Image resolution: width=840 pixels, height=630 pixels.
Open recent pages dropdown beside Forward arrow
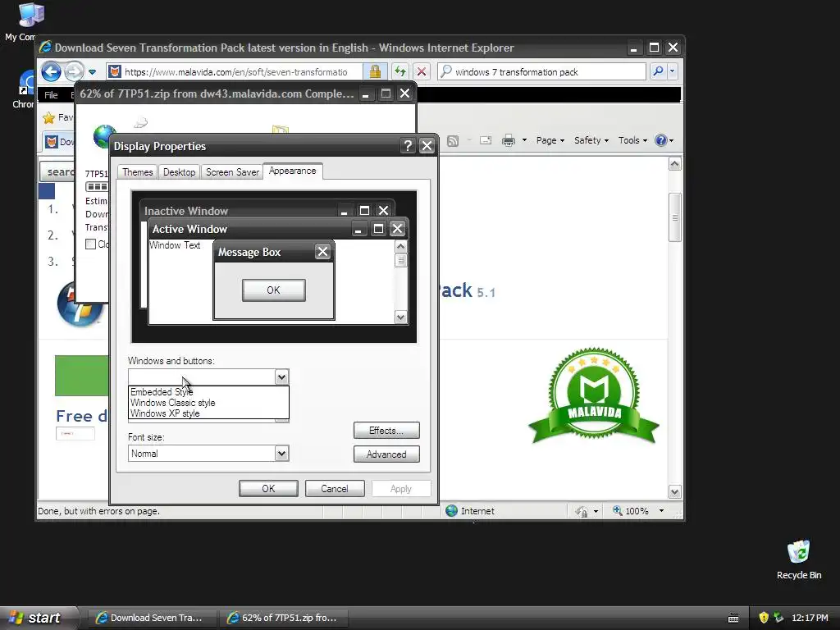(92, 72)
